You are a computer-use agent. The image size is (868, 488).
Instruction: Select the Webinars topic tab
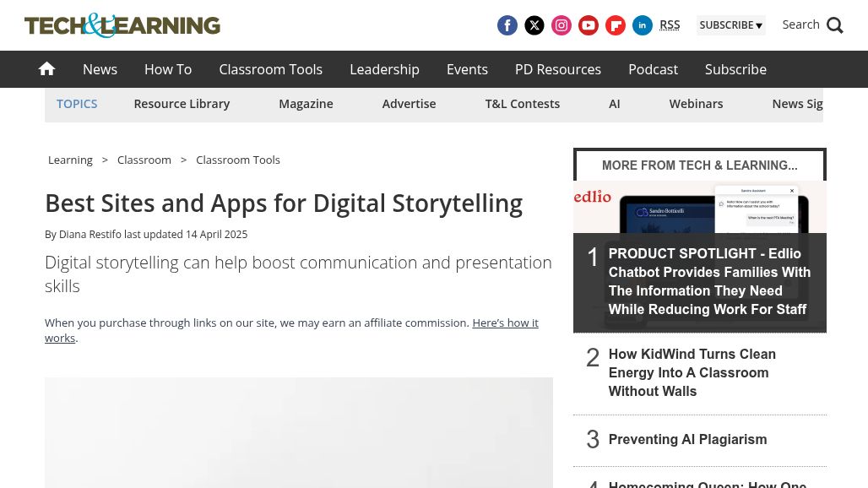tap(696, 104)
